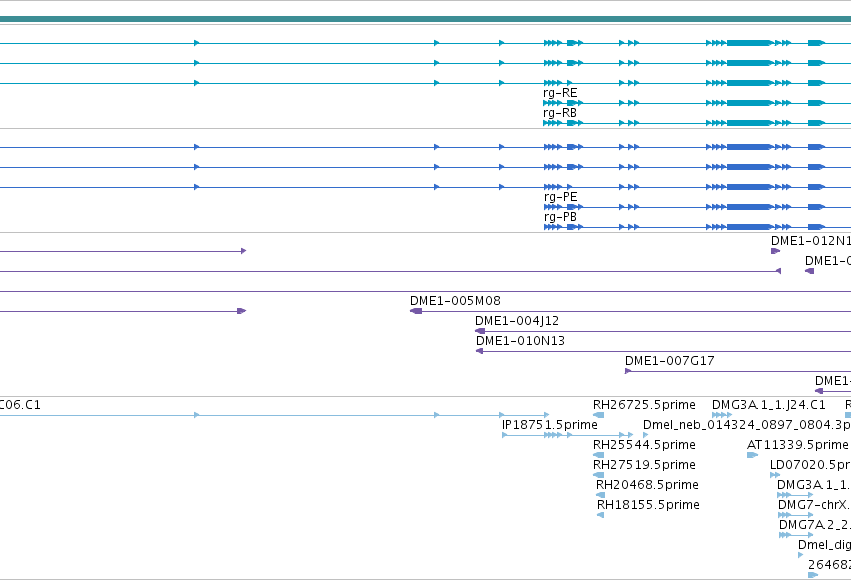
Task: Select the DMG7A.2_2 label
Action: pyautogui.click(x=815, y=525)
